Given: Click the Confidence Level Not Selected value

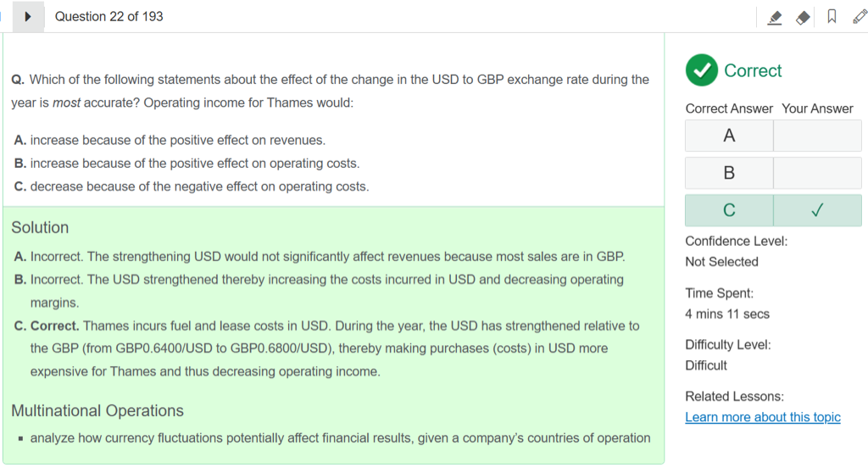Looking at the screenshot, I should click(721, 262).
